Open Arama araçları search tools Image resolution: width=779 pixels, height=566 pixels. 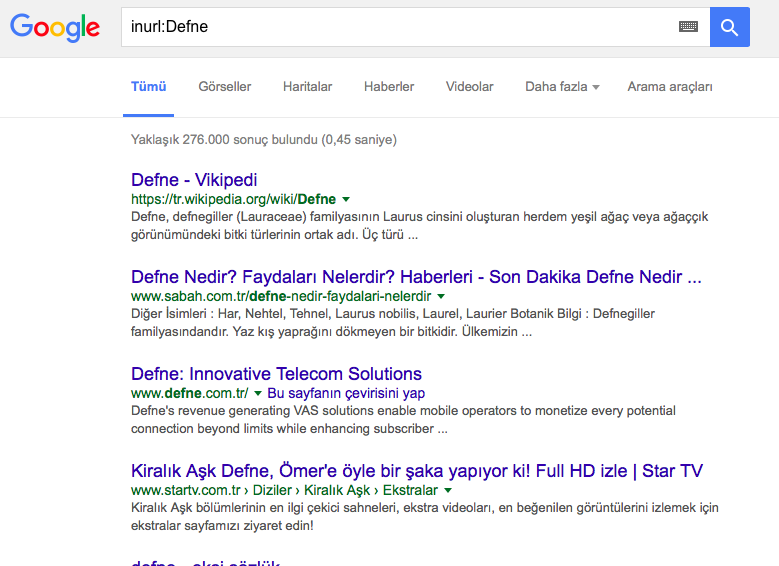click(x=670, y=86)
